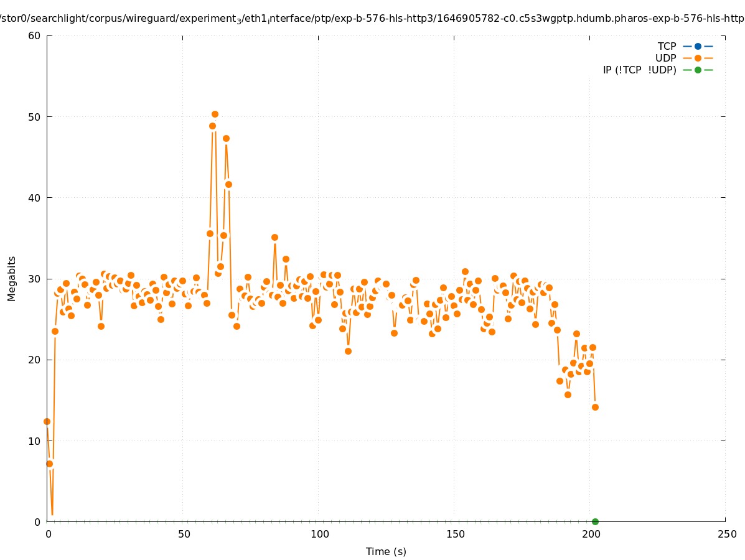Screen dimensions: 745x560
Task: Click the green data point on the x-axis
Action: [x=595, y=521]
